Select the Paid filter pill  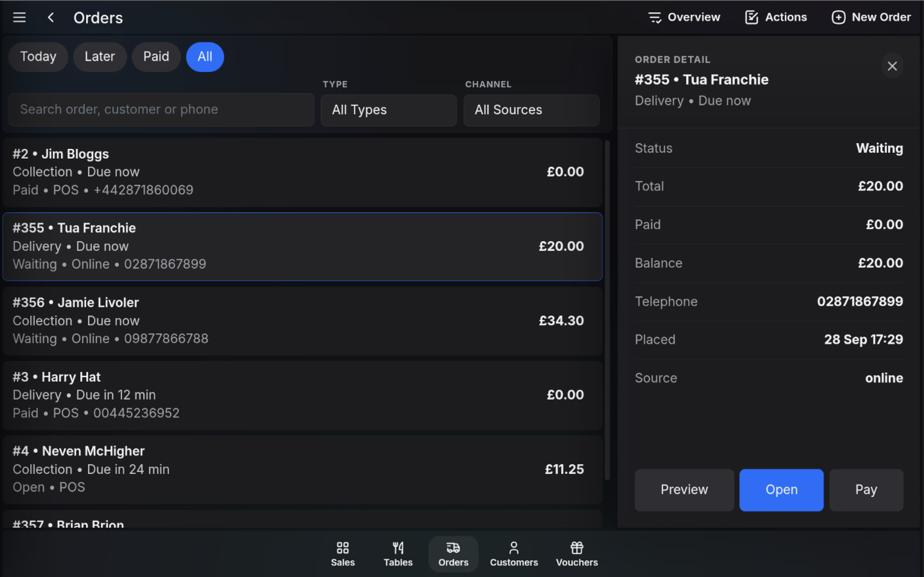pyautogui.click(x=156, y=56)
